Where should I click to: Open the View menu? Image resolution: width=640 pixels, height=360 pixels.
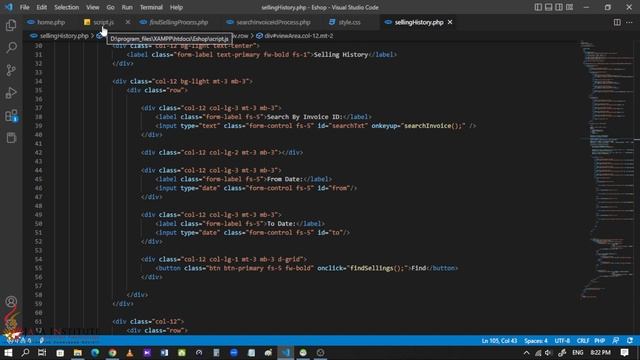(93, 7)
